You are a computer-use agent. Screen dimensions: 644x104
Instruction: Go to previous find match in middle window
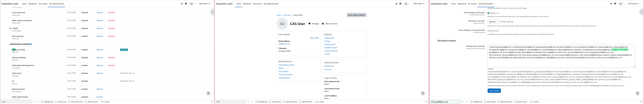click(248, 102)
